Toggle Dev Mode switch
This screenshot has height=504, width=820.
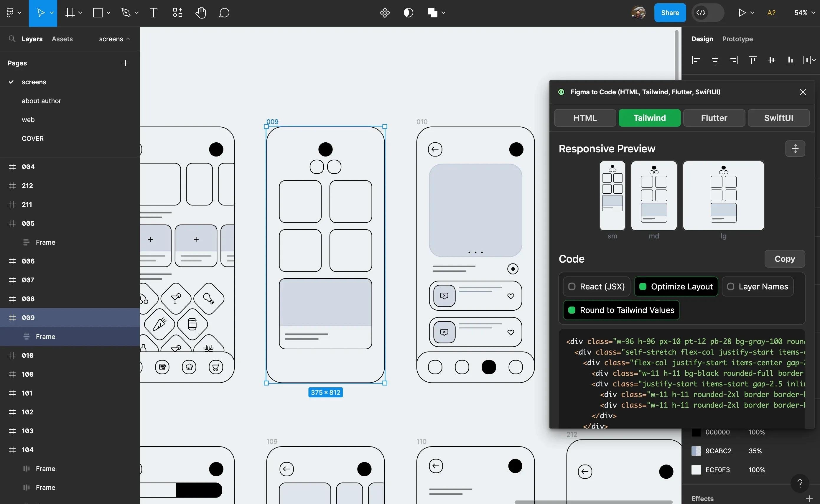[707, 13]
